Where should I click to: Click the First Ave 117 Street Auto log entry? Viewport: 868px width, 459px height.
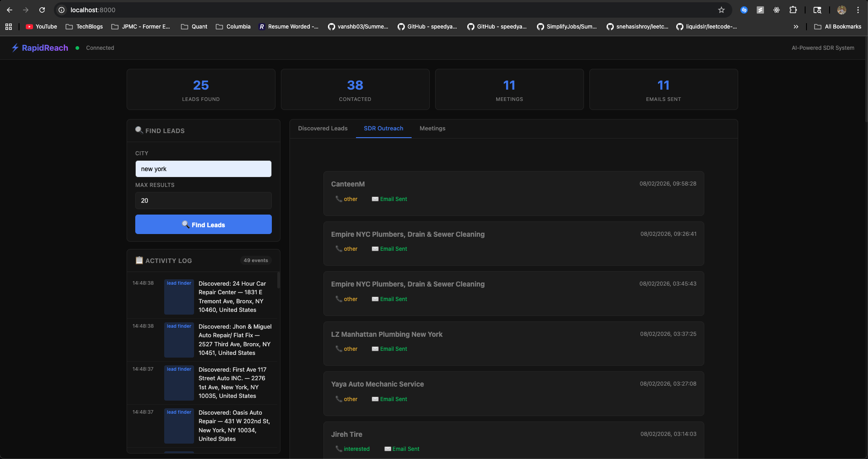click(x=202, y=382)
